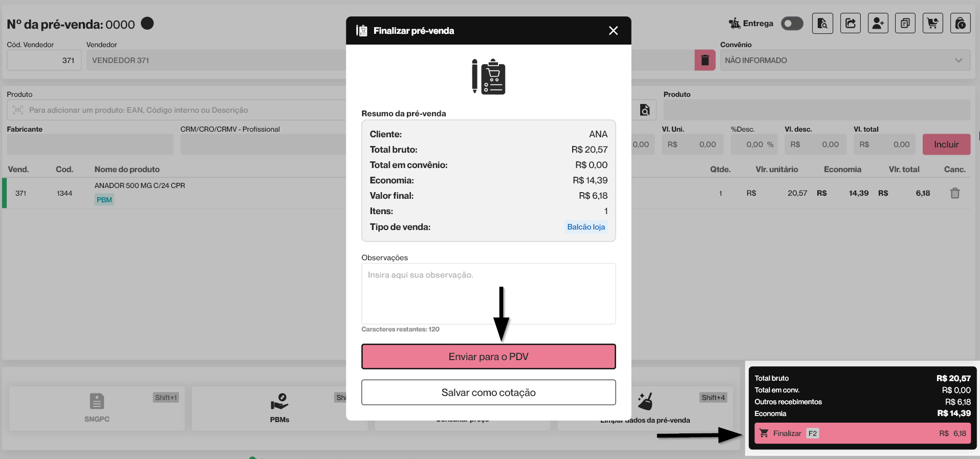Click the Vlr. unitário column header
This screenshot has height=459, width=980.
pos(777,170)
